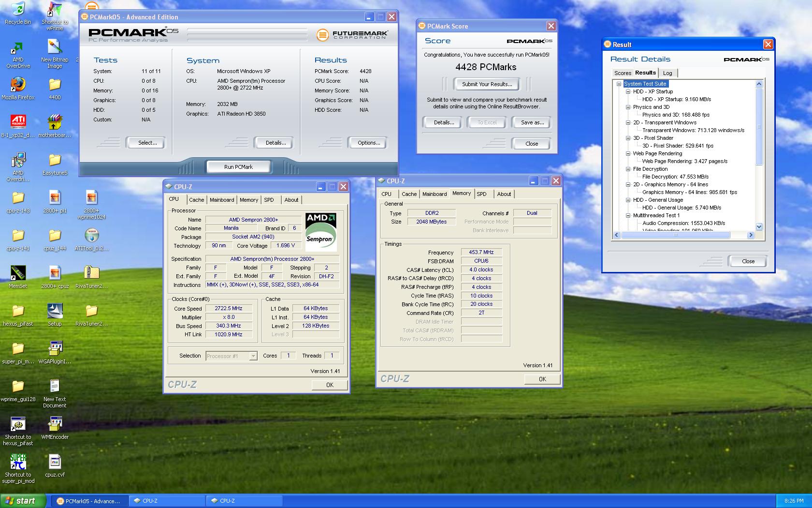
Task: Run the Setup desktop icon
Action: 55,315
